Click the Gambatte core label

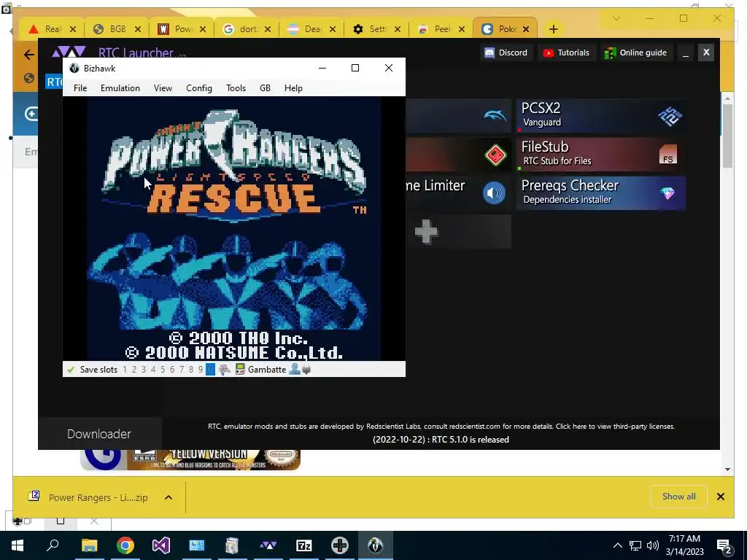tap(267, 370)
